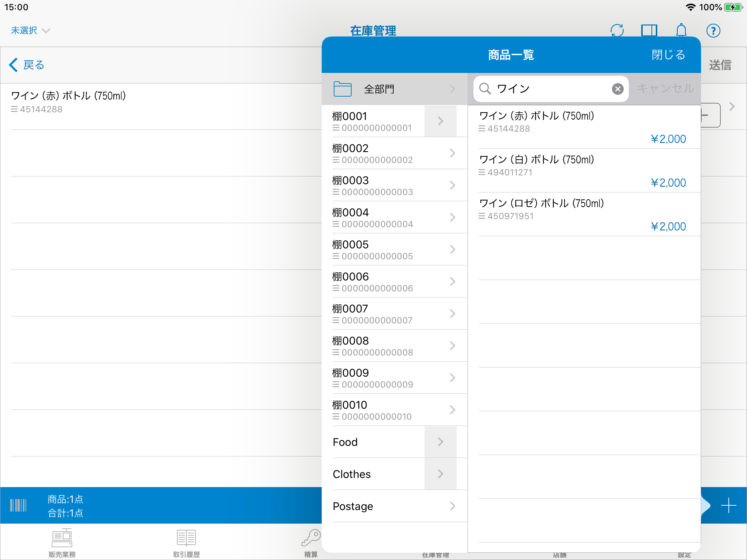Go back with 戻る button
Image resolution: width=747 pixels, height=560 pixels.
(x=26, y=65)
